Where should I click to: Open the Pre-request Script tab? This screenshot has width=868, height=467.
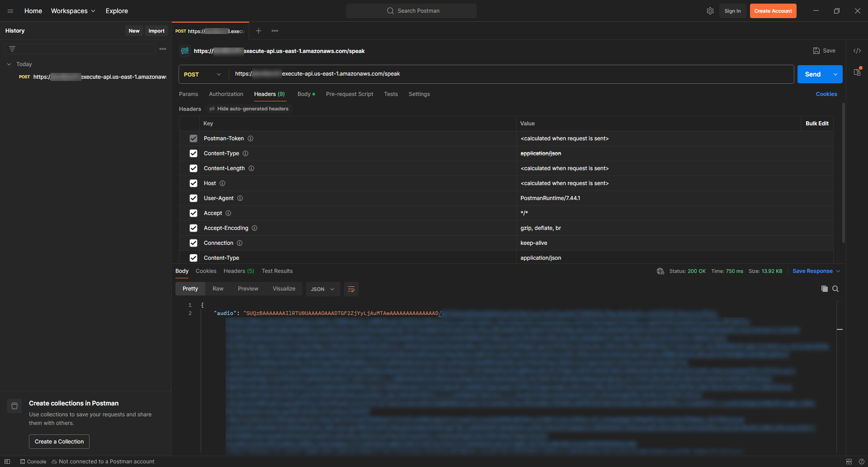[x=349, y=94]
